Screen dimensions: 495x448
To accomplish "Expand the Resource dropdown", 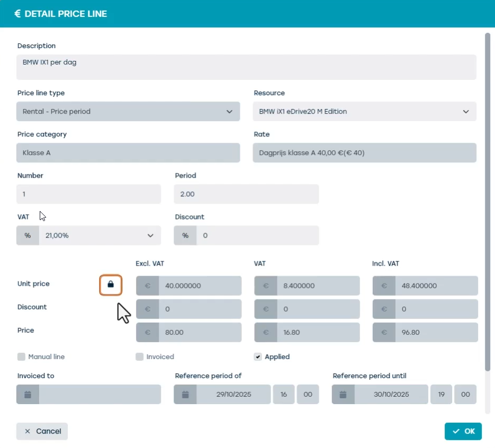I will pos(365,112).
